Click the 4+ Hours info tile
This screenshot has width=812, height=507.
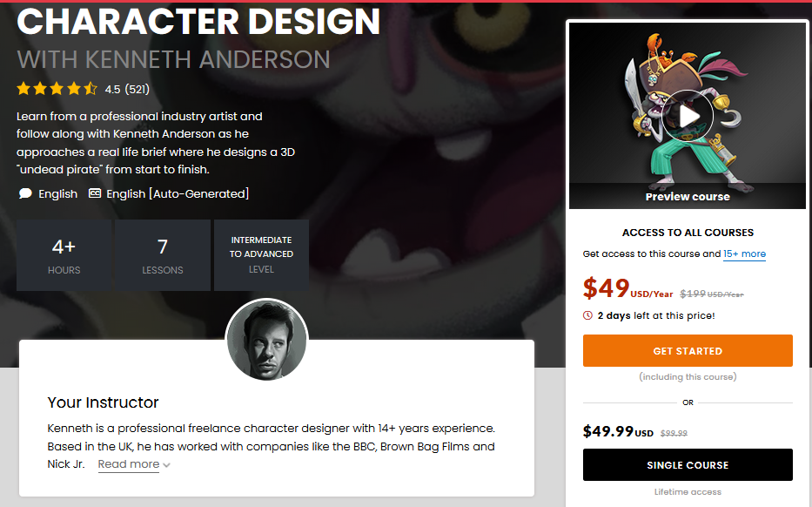click(x=64, y=254)
